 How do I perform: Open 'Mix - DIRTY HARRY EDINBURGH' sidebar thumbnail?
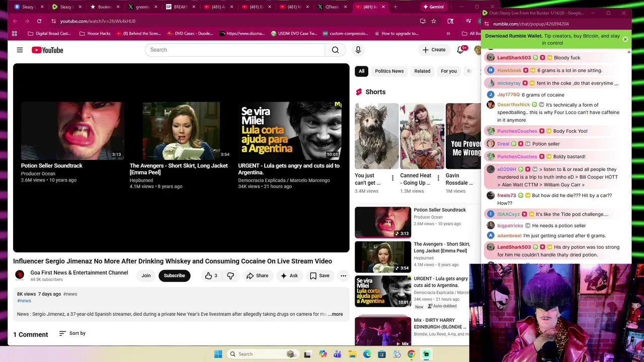click(383, 331)
